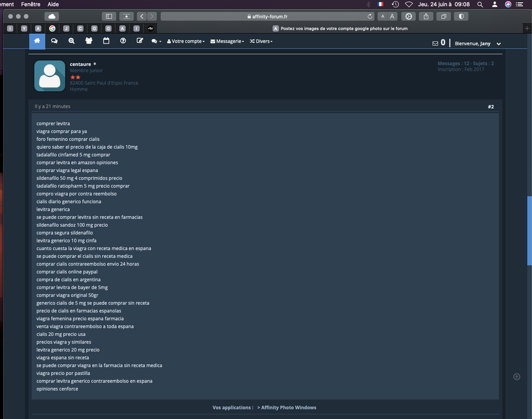The height and width of the screenshot is (419, 532).
Task: Switch to the pinned J tab
Action: point(66,28)
